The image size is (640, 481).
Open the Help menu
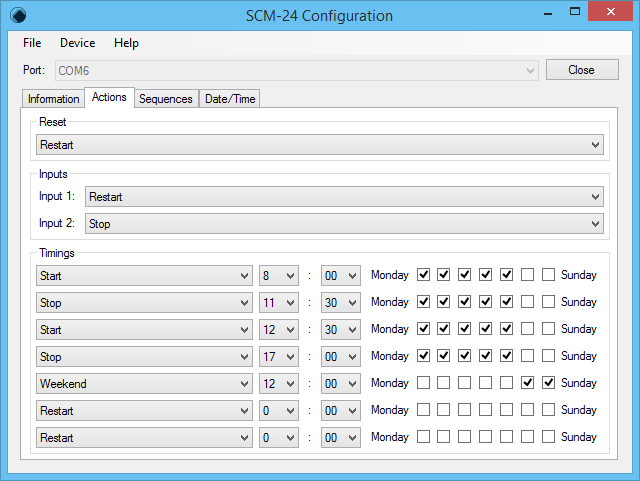(126, 43)
